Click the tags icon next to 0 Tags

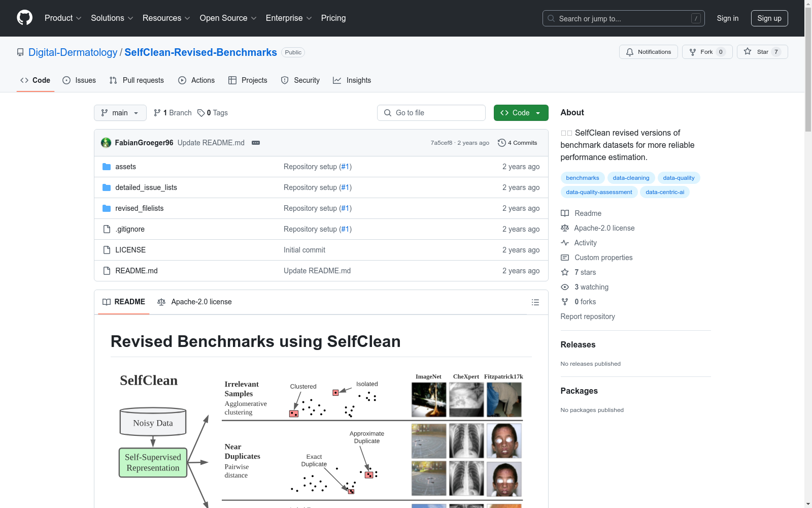tap(201, 113)
